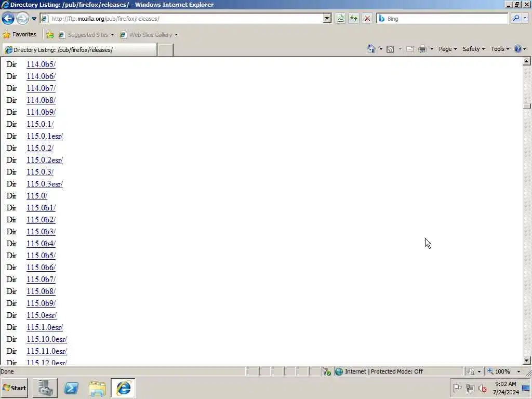Open the Web Slice Gallery favorite
The width and height of the screenshot is (532, 399).
pyautogui.click(x=147, y=35)
